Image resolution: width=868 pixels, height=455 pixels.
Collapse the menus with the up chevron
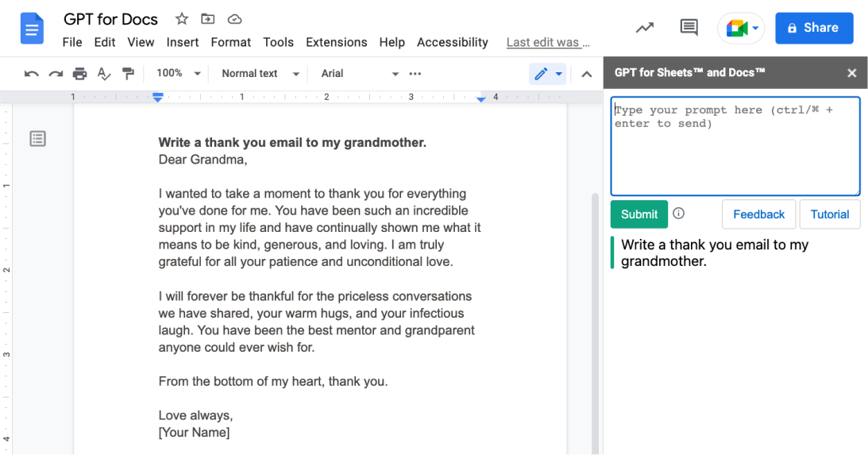tap(587, 74)
